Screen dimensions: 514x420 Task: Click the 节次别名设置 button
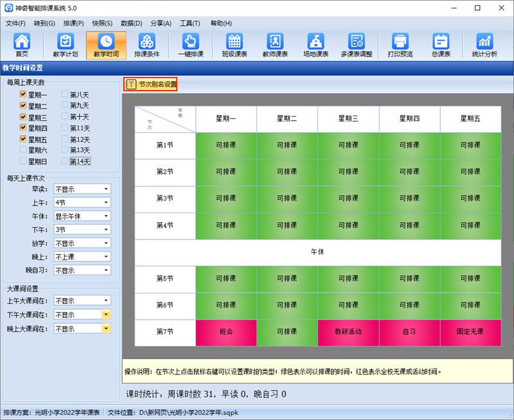coord(151,84)
